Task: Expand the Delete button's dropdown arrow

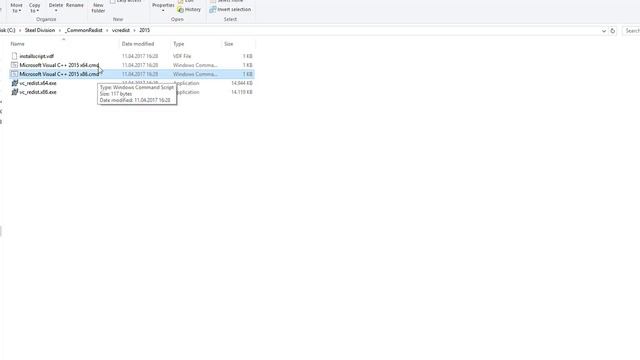Action: [x=56, y=11]
